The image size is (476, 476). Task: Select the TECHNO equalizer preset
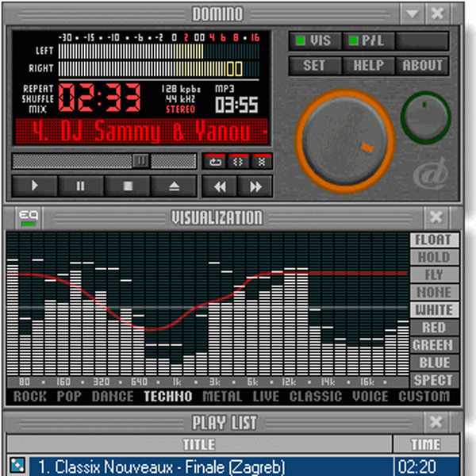coord(168,397)
